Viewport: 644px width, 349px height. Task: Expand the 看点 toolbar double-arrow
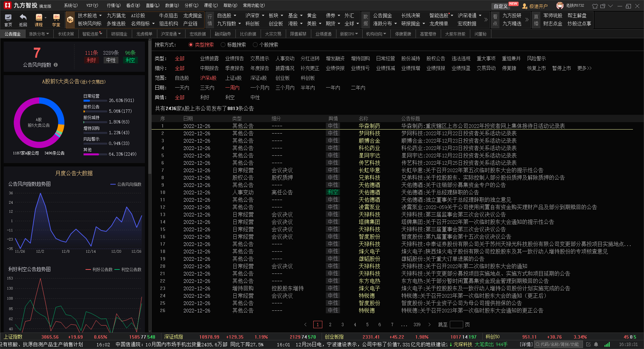click(x=527, y=19)
